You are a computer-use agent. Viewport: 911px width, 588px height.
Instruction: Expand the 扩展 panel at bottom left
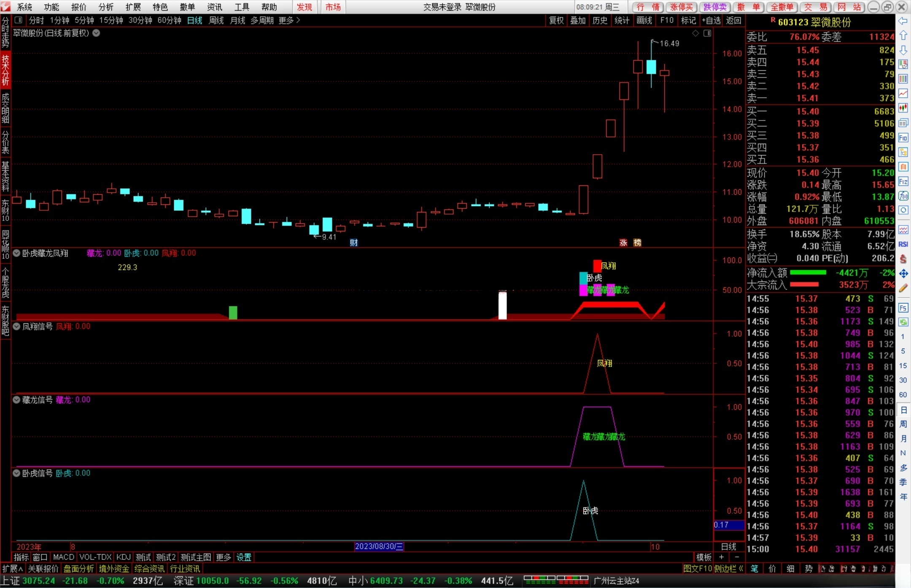pyautogui.click(x=12, y=569)
